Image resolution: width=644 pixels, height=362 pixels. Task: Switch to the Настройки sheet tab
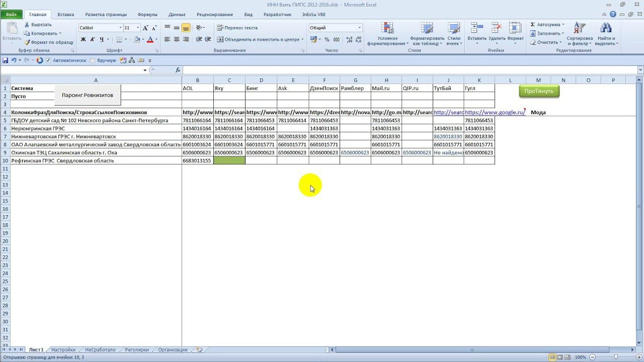(x=63, y=350)
